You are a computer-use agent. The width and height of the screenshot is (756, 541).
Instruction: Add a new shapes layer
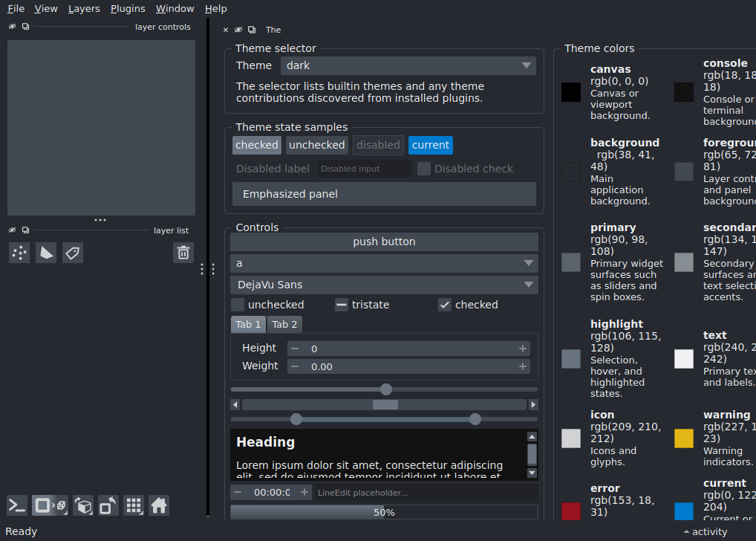[x=46, y=253]
